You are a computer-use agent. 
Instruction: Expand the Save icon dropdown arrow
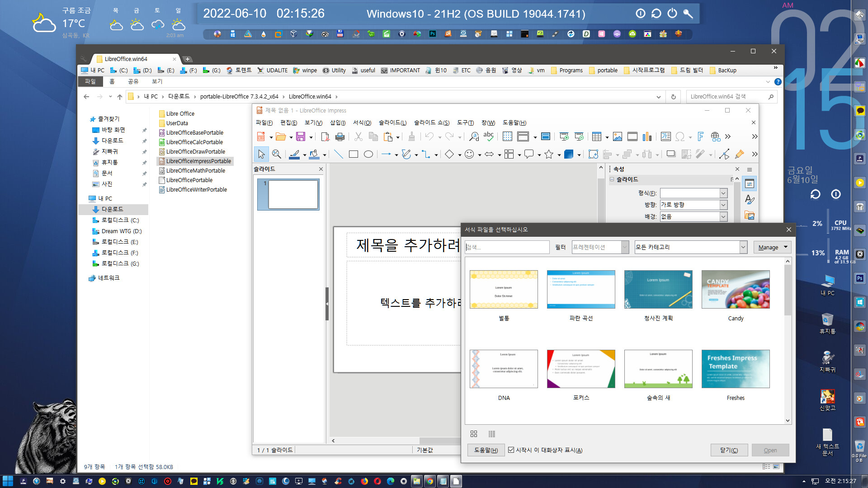point(311,137)
